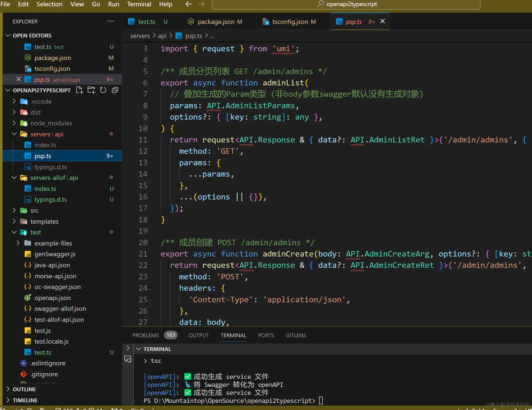The width and height of the screenshot is (532, 410).
Task: Click the search magnifier in the command center
Action: coord(320,4)
